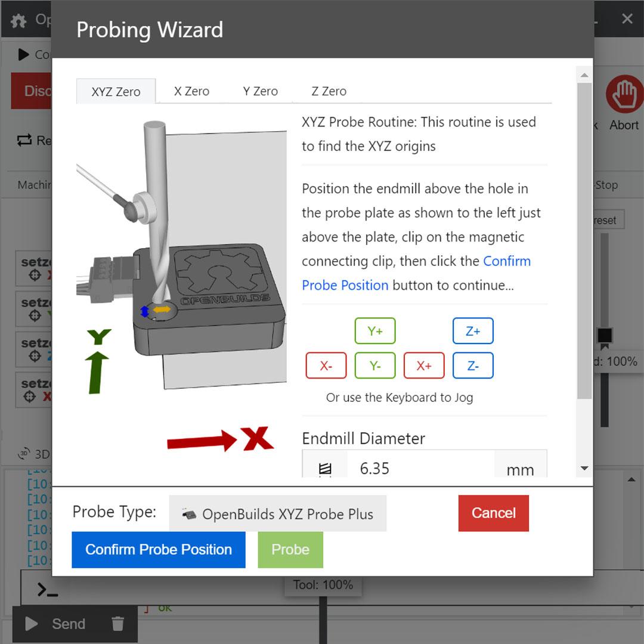Click the endmill icon beside diameter field
Image resolution: width=644 pixels, height=644 pixels.
pyautogui.click(x=325, y=468)
